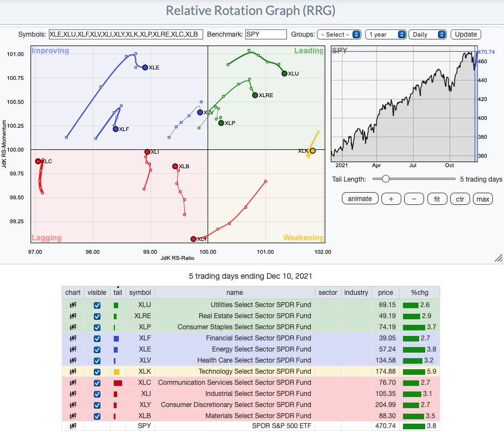Sort table by %chg column header
Image resolution: width=504 pixels, height=432 pixels.
[x=419, y=293]
